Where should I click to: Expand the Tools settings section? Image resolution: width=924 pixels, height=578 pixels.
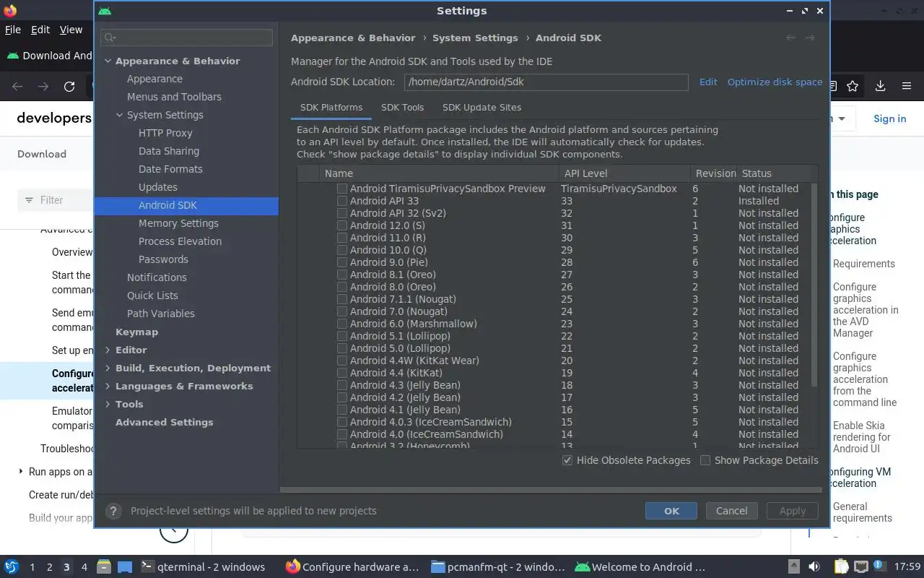click(x=108, y=404)
